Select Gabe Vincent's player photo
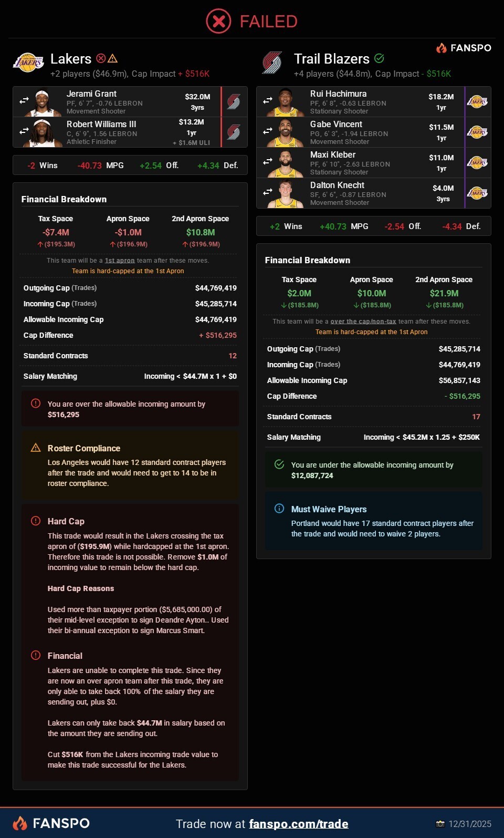Viewport: 504px width, 838px height. (285, 132)
